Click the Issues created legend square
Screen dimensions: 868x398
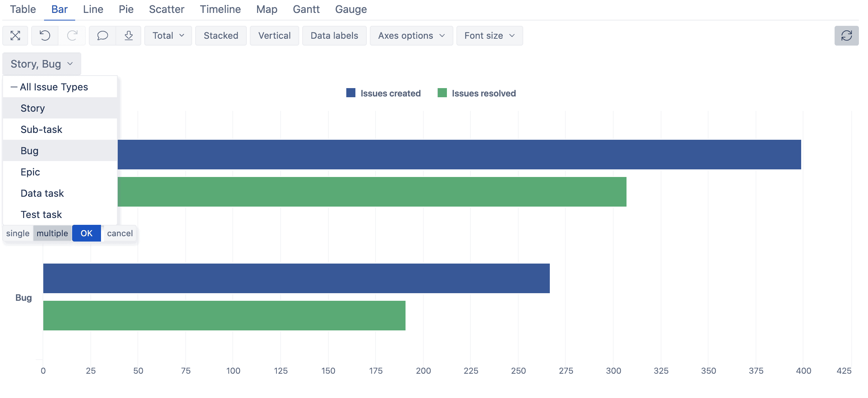click(x=350, y=93)
